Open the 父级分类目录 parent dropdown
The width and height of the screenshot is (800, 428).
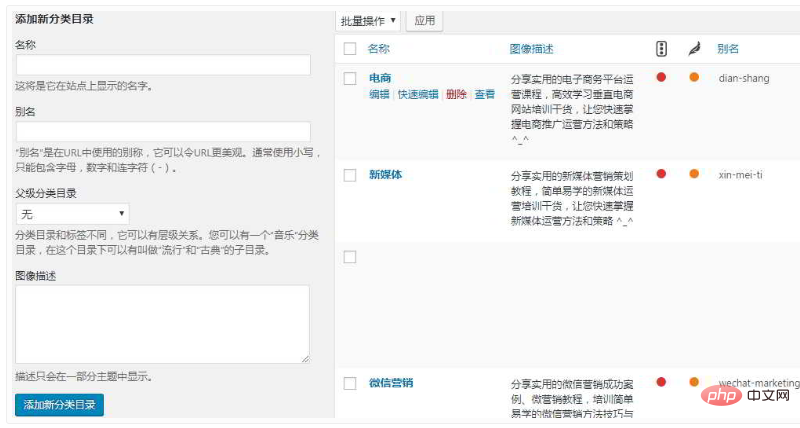click(x=72, y=214)
